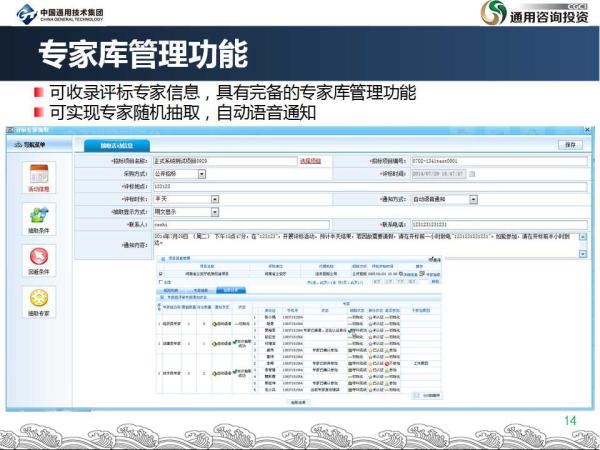
Task: Open the 抽取专家 sidebar icon
Action: tap(39, 303)
